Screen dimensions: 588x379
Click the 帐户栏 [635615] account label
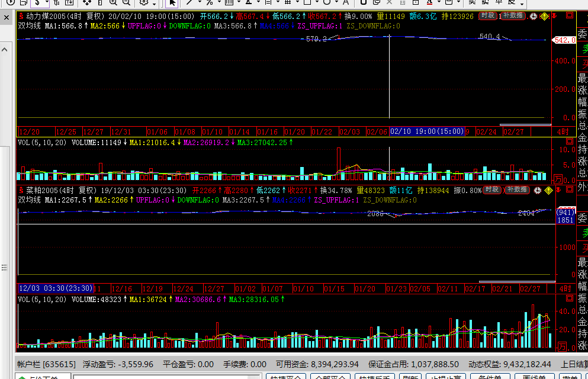pos(47,364)
